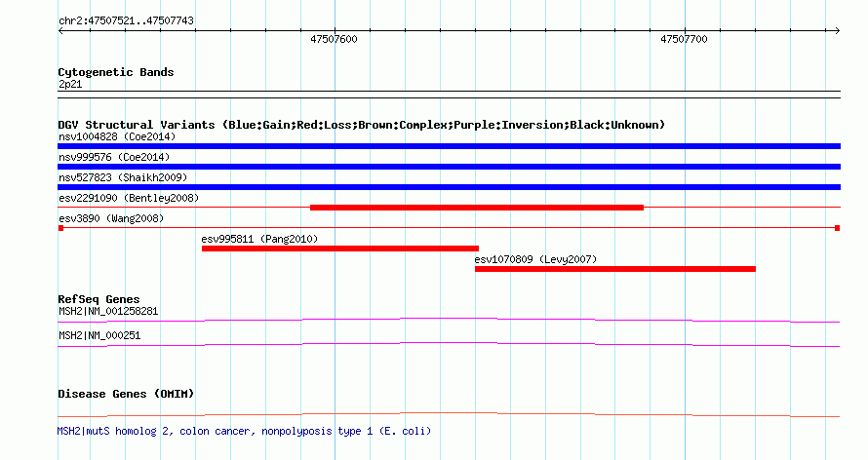Click the 47507700 ruler position label
This screenshot has width=868, height=460.
click(684, 39)
